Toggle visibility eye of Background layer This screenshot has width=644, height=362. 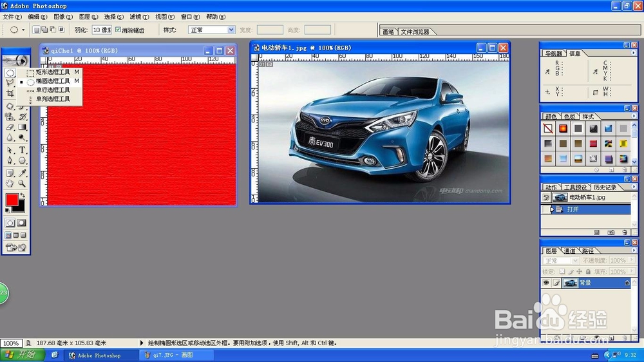(x=546, y=283)
